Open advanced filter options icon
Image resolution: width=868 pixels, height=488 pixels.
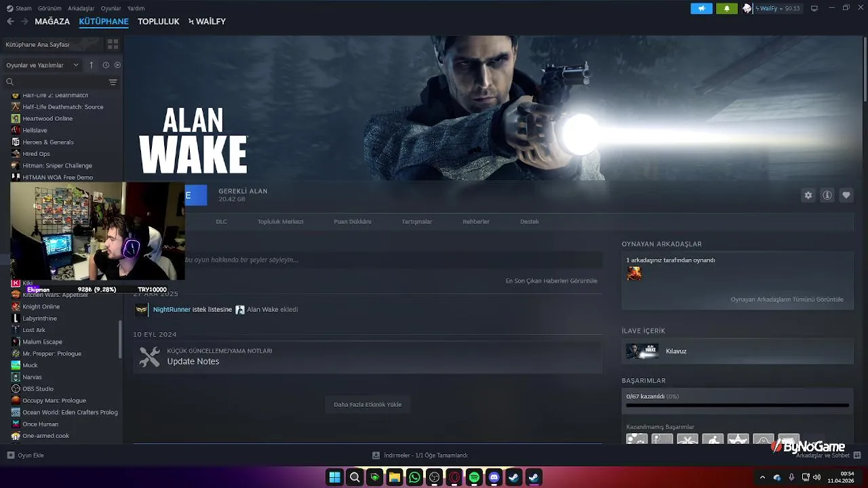(x=113, y=82)
